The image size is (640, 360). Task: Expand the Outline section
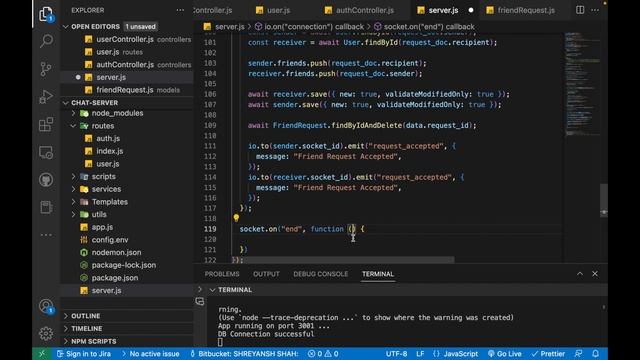pos(85,316)
